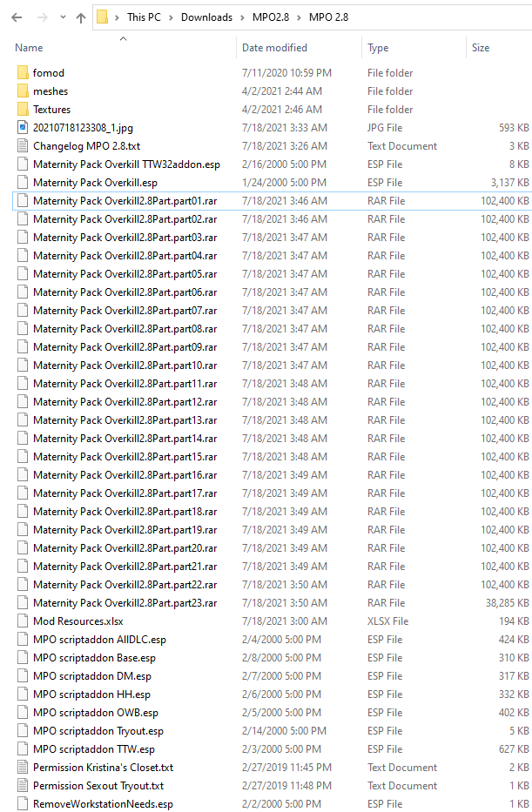Select file name Maternity Pack Overkill2.8Part.part21.rar
Screen dimensions: 532x812
coord(125,567)
